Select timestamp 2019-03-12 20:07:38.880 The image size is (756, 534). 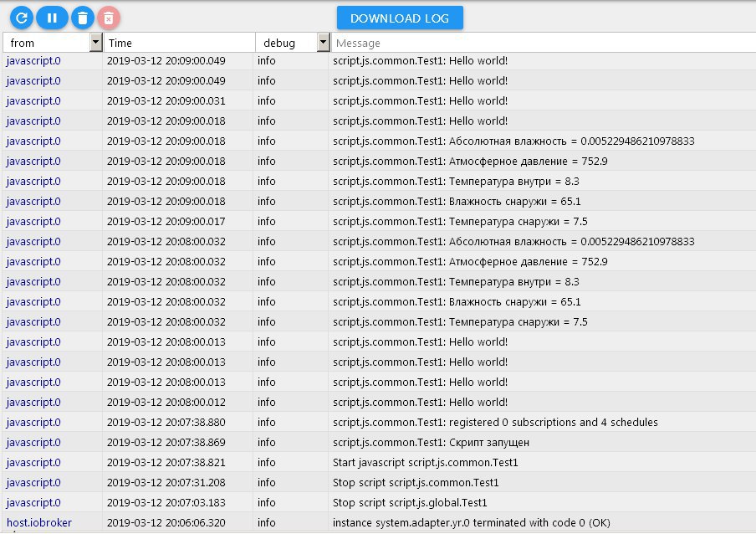pyautogui.click(x=166, y=422)
